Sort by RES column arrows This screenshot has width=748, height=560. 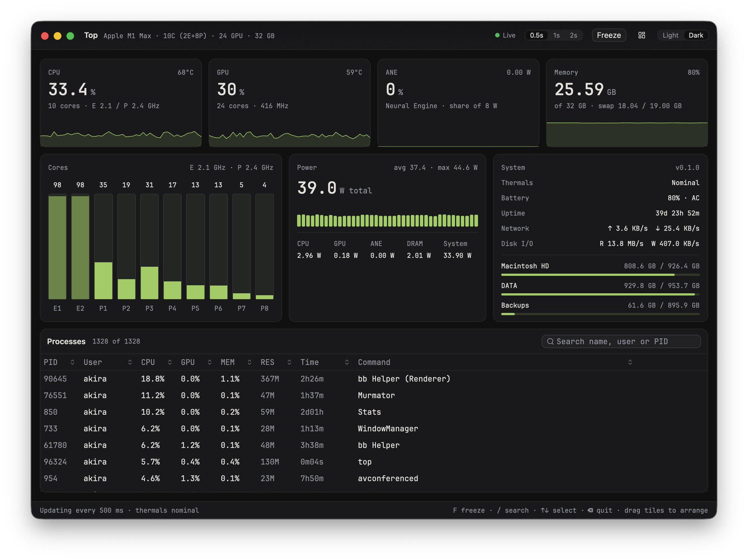(289, 362)
